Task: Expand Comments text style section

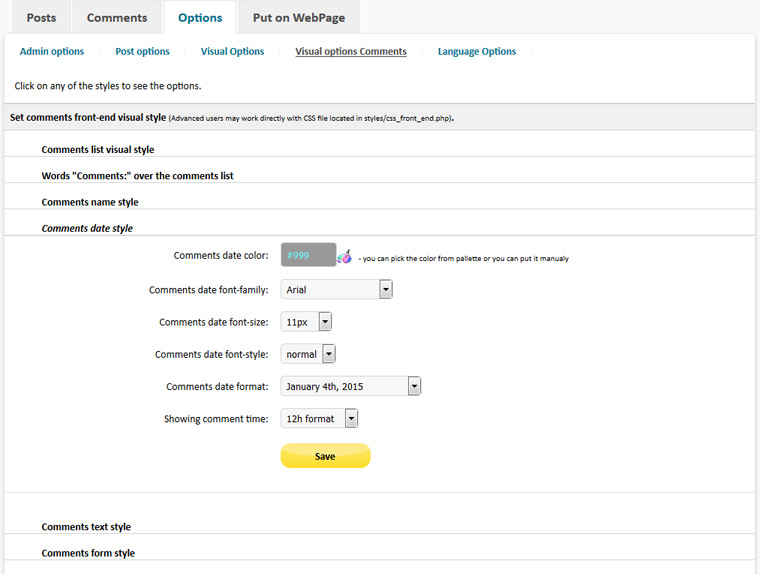Action: 86,527
